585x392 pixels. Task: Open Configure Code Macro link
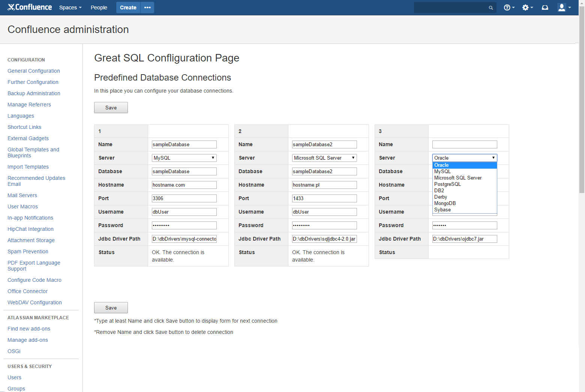(34, 280)
